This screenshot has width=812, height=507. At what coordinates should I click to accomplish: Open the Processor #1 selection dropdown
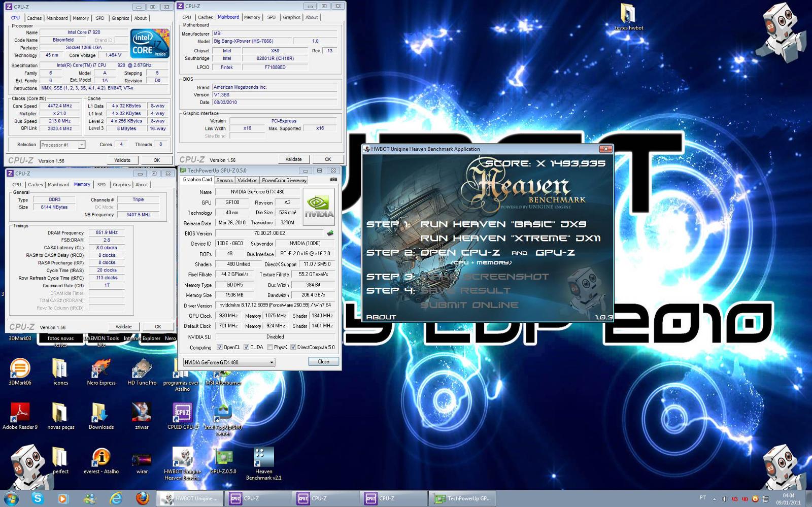tap(62, 145)
